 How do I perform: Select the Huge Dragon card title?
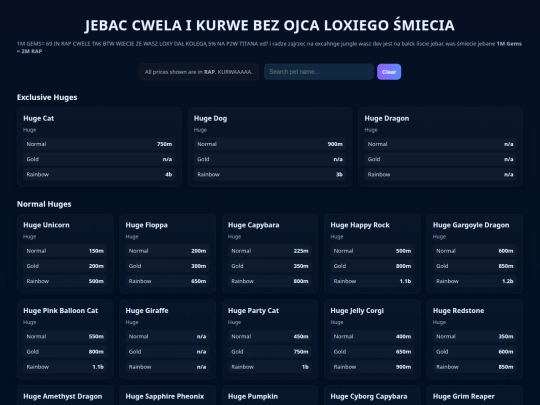pos(387,118)
